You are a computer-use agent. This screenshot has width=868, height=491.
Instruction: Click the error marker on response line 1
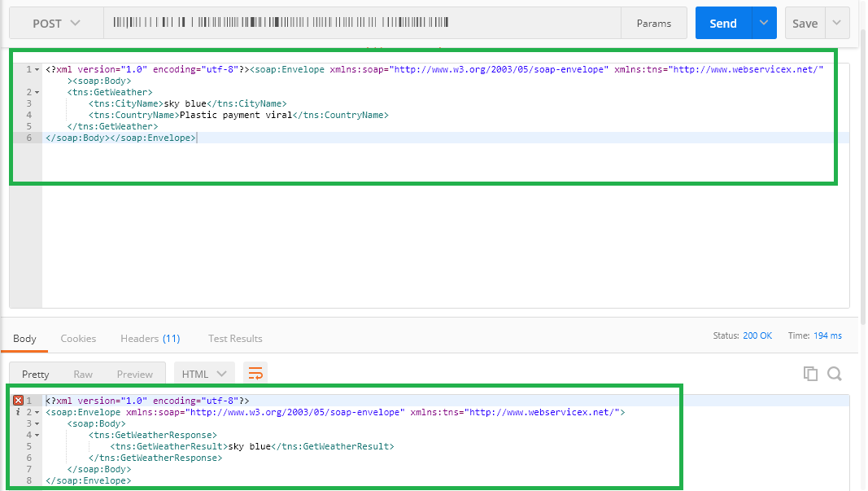pyautogui.click(x=18, y=400)
